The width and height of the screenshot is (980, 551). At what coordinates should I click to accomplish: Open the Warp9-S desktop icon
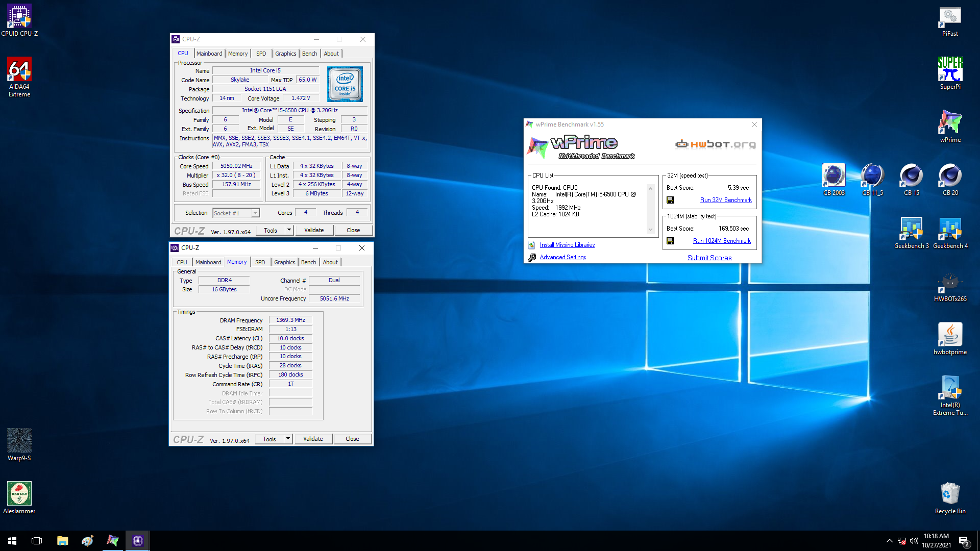point(19,445)
